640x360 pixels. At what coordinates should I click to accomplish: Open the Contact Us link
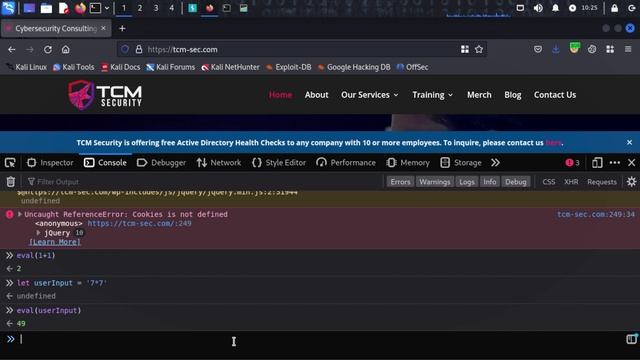point(555,95)
